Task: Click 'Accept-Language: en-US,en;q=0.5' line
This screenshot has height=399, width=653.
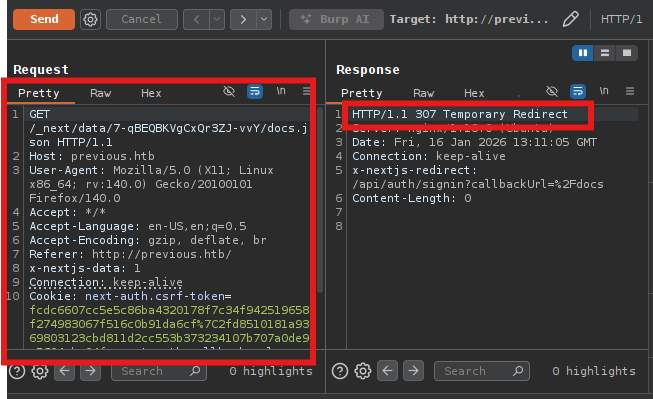Action: click(x=137, y=226)
